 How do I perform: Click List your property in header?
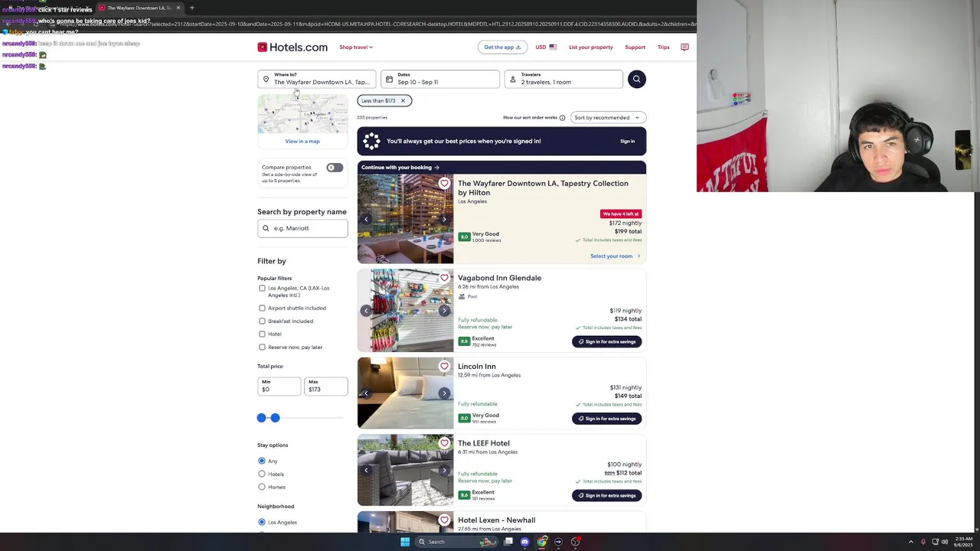point(591,47)
